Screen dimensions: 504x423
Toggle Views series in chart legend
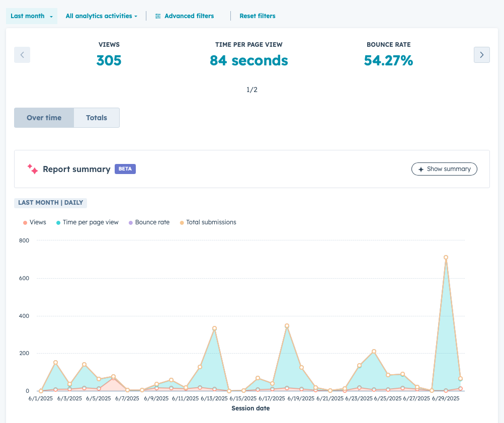tap(34, 222)
